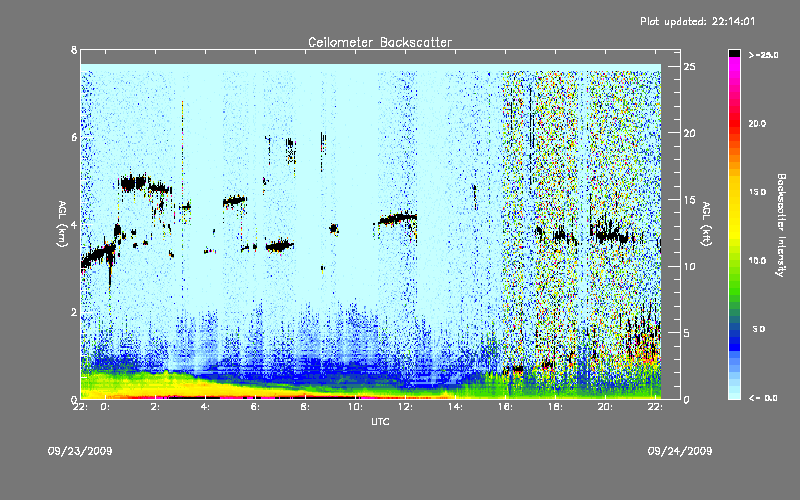Click the "5" tick on the kft axis
Image resolution: width=800 pixels, height=500 pixels.
click(687, 333)
